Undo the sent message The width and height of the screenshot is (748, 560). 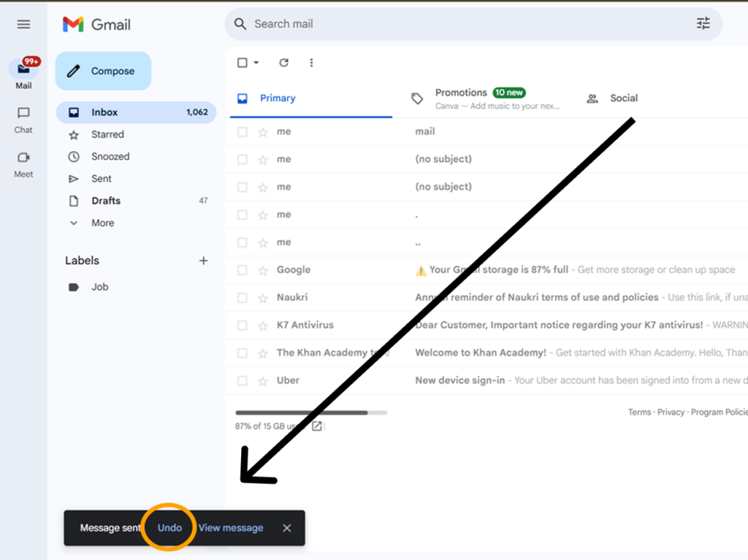[169, 528]
